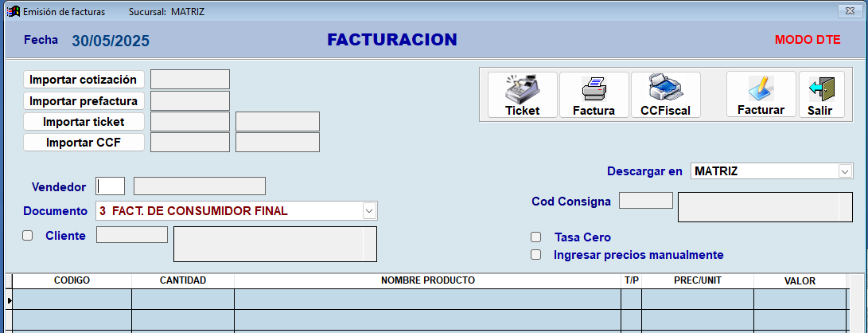The width and height of the screenshot is (868, 333).
Task: Click the first row PREC/UNIT cell
Action: tap(698, 300)
